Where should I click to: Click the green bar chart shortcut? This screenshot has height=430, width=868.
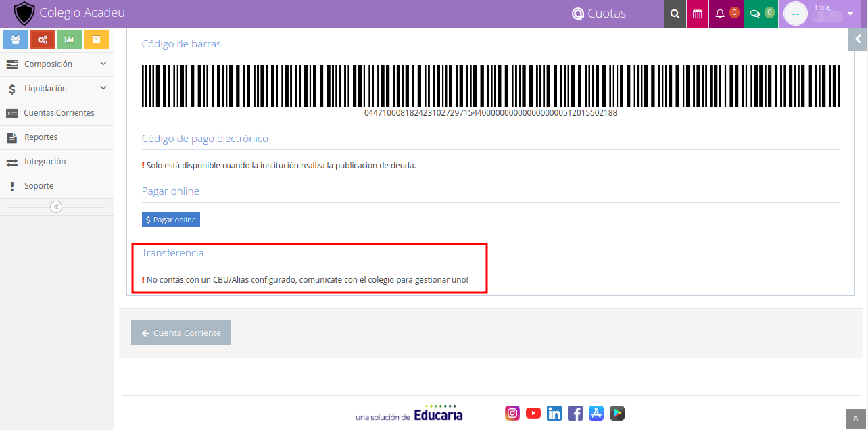[x=70, y=40]
